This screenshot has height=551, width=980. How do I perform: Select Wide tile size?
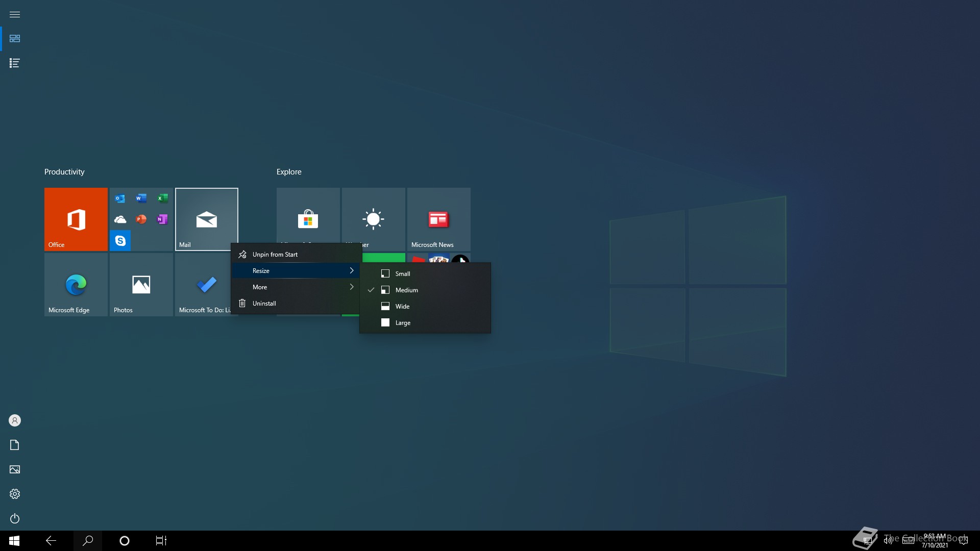click(425, 307)
